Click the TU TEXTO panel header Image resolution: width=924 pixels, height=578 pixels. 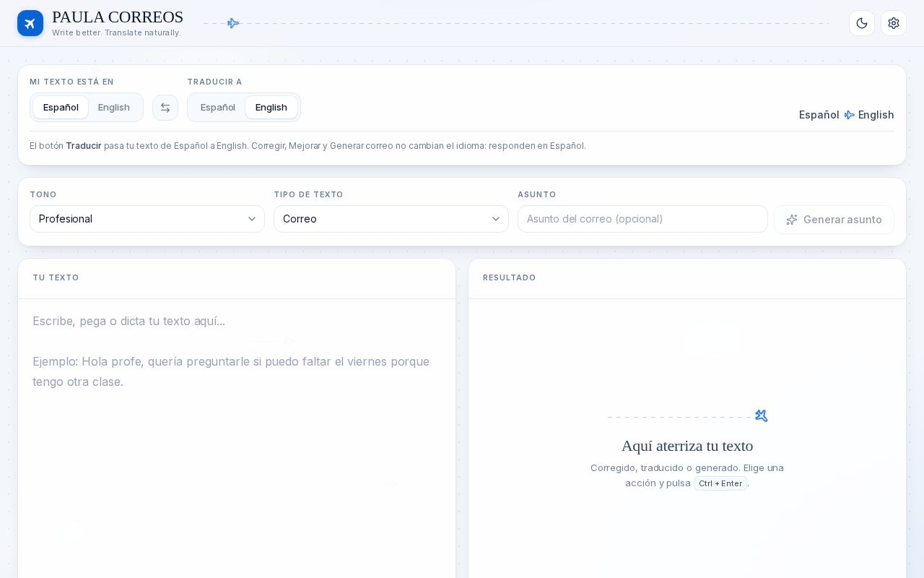(x=56, y=277)
